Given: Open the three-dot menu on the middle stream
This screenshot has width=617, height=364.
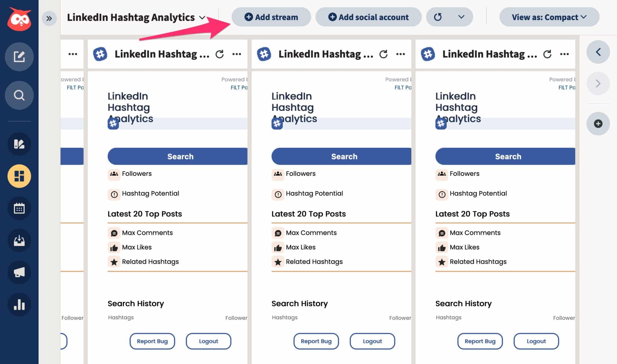Looking at the screenshot, I should click(x=401, y=54).
